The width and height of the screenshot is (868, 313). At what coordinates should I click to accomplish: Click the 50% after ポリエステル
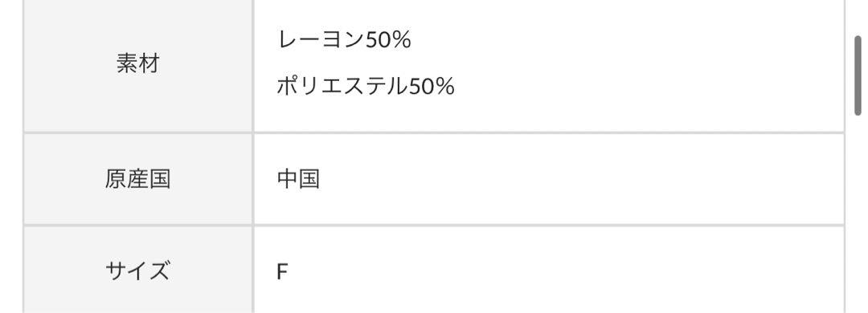[432, 86]
